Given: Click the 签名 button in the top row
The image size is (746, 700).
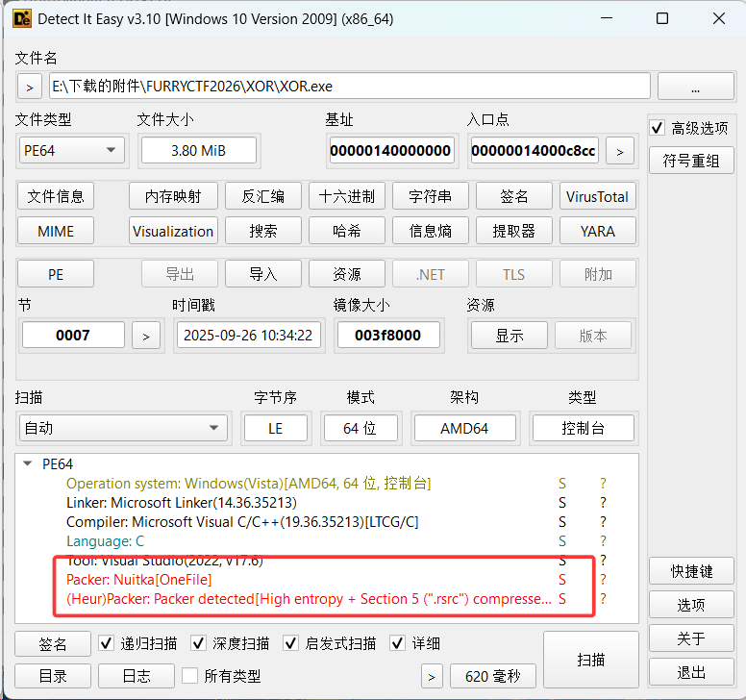Looking at the screenshot, I should [x=514, y=196].
